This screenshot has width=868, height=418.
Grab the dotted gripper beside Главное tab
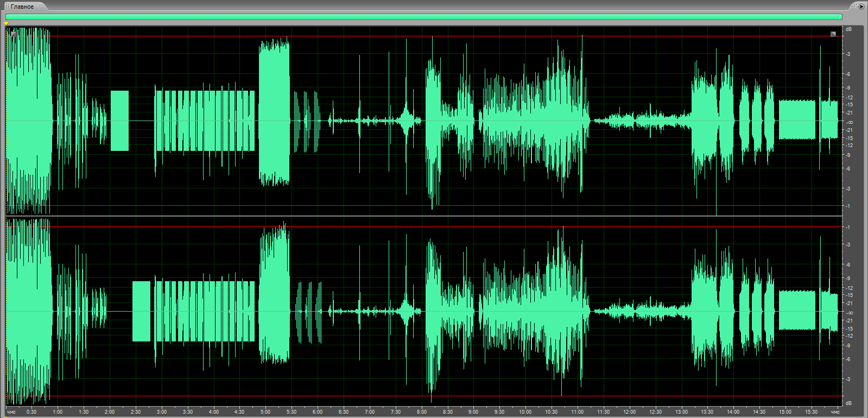tap(8, 7)
